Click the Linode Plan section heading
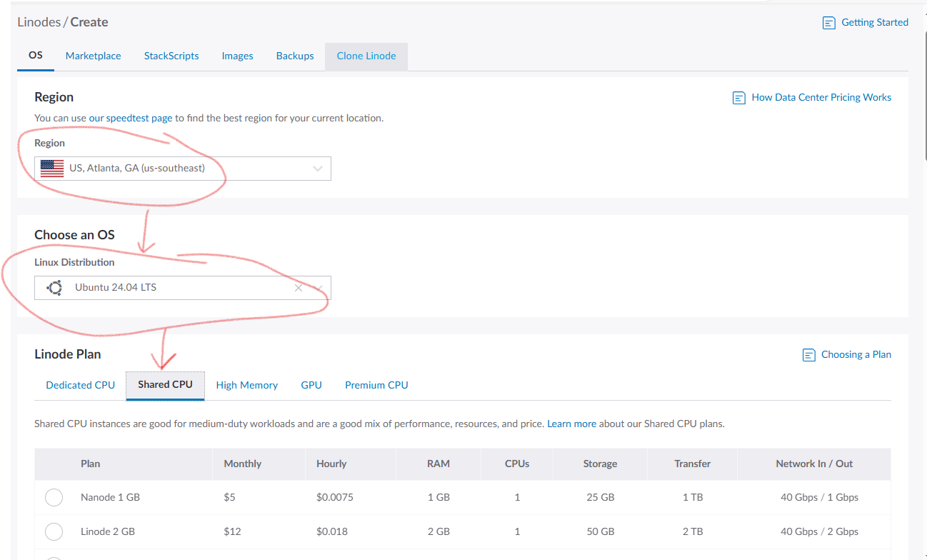Image resolution: width=927 pixels, height=560 pixels. 68,354
